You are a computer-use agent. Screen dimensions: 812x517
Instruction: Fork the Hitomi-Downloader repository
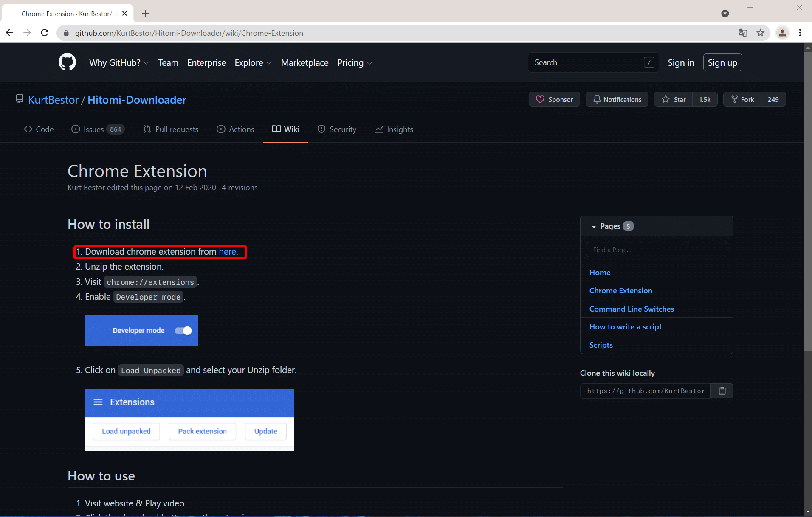point(742,99)
